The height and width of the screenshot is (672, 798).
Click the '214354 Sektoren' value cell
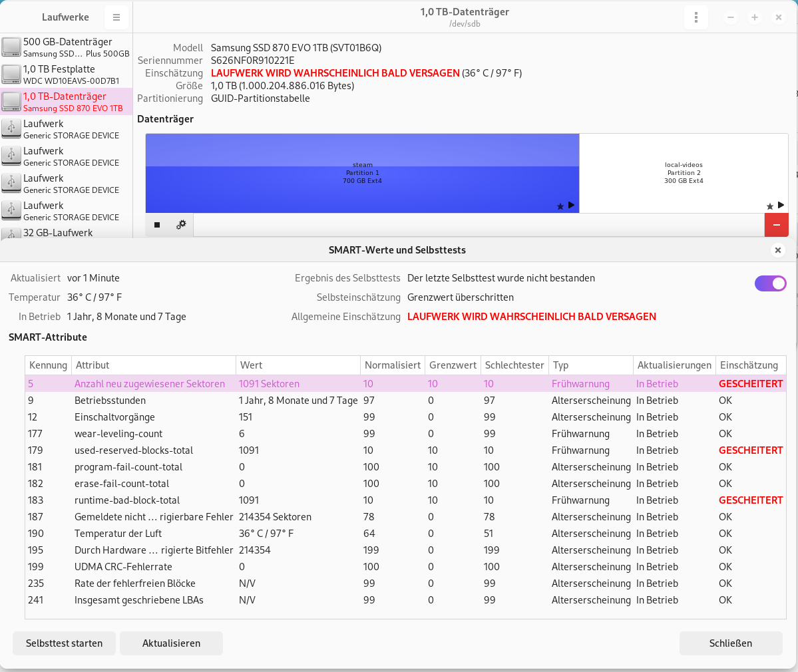pyautogui.click(x=276, y=517)
